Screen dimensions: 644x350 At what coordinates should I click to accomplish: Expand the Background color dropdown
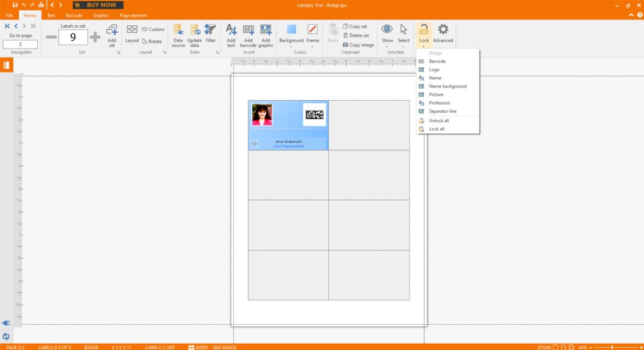tap(291, 45)
